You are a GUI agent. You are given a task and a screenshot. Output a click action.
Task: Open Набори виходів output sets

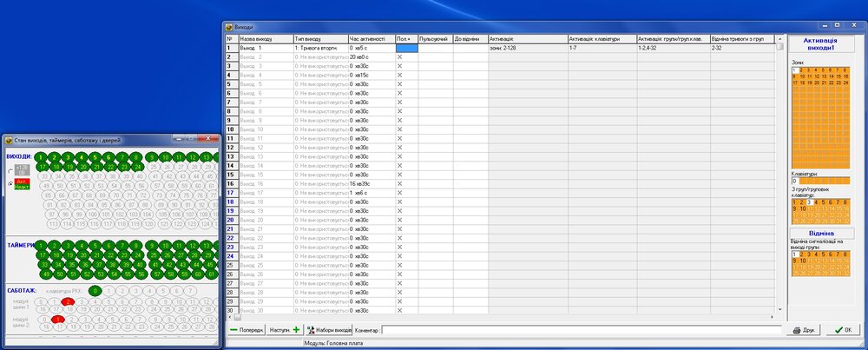click(x=329, y=329)
